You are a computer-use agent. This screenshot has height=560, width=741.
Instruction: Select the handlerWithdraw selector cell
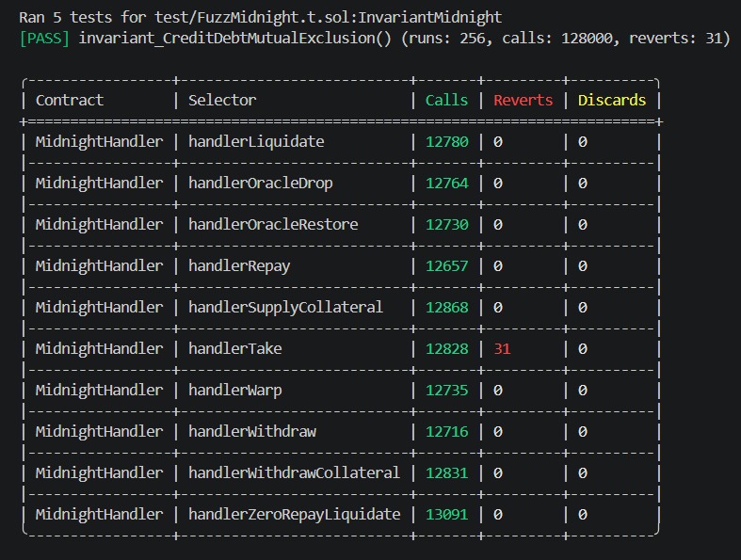[x=252, y=431]
